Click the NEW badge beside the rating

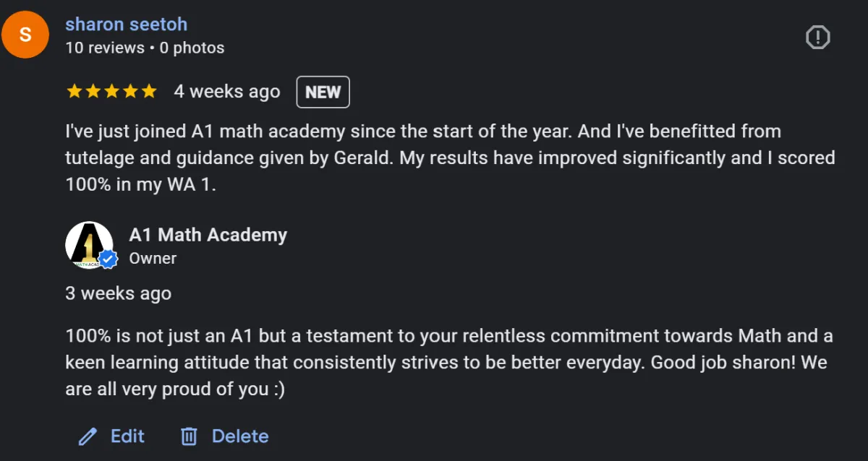click(x=323, y=92)
